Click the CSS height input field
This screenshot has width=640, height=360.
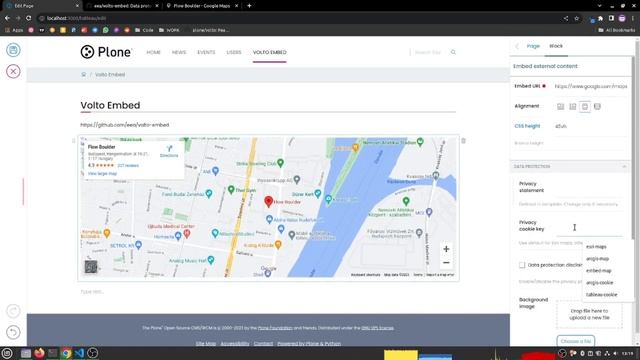click(591, 126)
